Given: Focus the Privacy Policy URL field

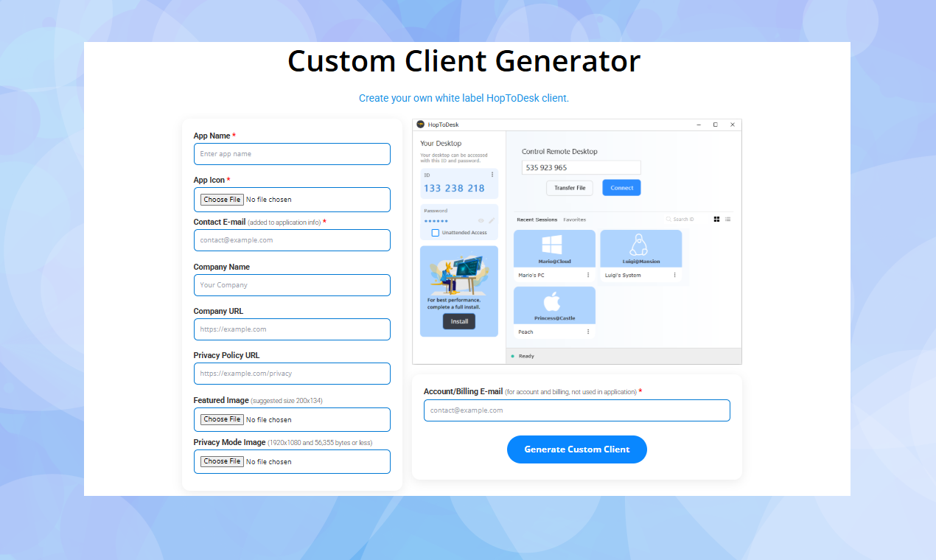Looking at the screenshot, I should (292, 374).
